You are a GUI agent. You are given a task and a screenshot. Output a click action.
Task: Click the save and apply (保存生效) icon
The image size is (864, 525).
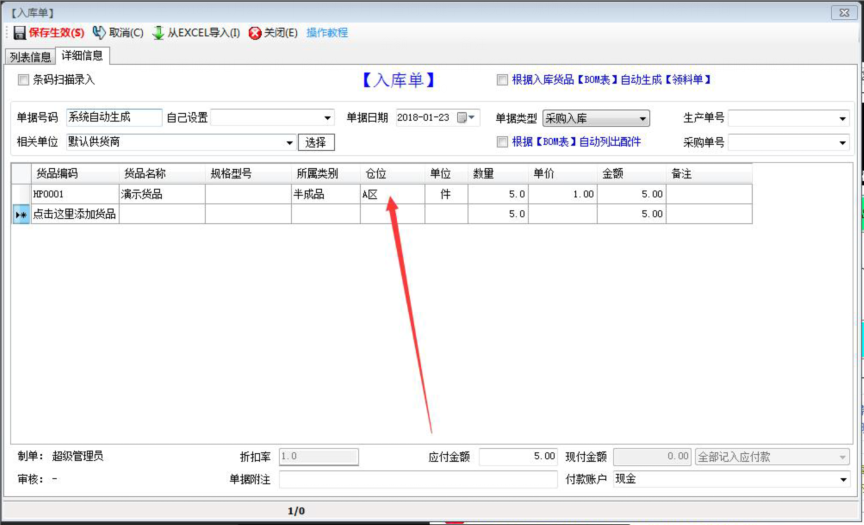(x=19, y=33)
